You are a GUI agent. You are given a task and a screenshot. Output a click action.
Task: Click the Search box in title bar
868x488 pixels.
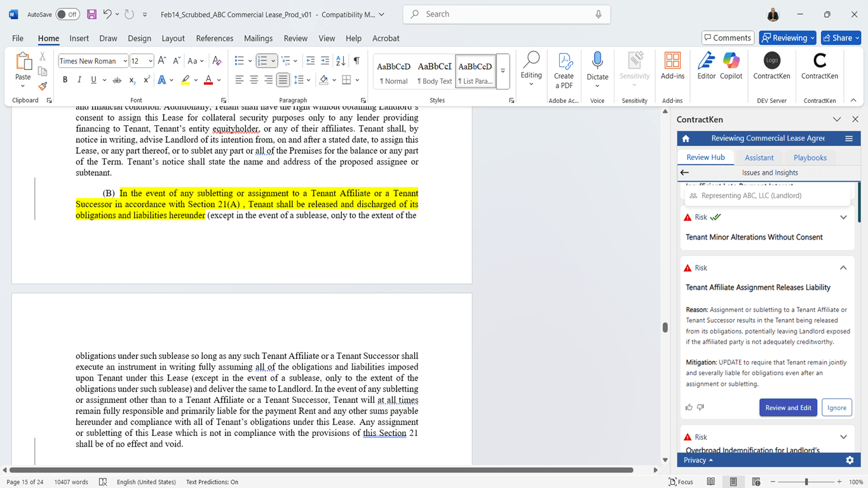(506, 14)
